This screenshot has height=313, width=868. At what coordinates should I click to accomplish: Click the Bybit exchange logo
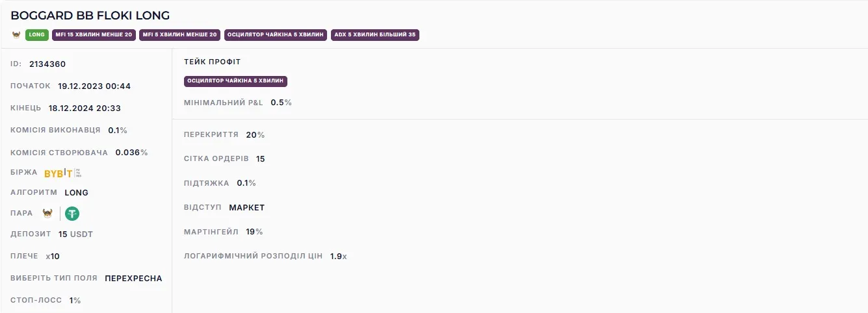click(59, 173)
